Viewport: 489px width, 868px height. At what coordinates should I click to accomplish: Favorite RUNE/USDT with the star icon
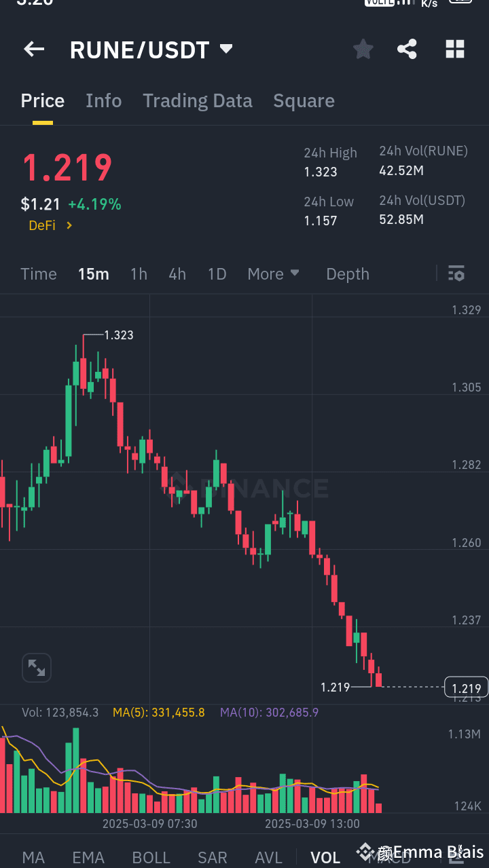coord(363,49)
